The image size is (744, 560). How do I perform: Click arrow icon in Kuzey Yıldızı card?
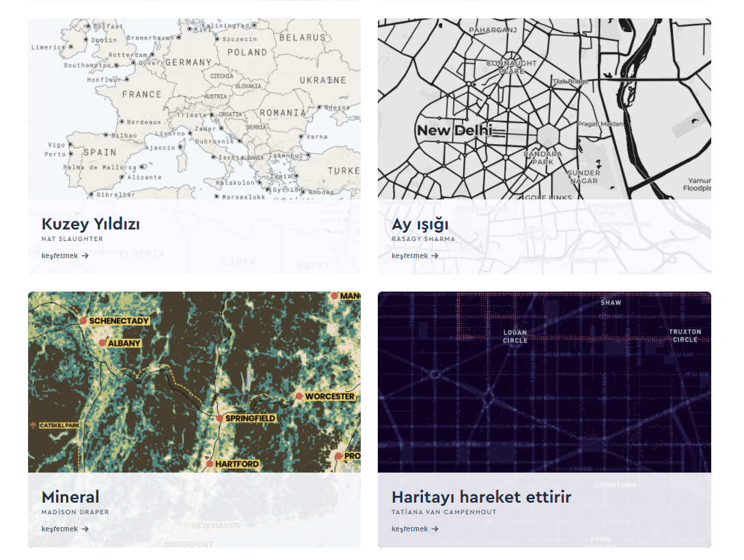pyautogui.click(x=85, y=256)
